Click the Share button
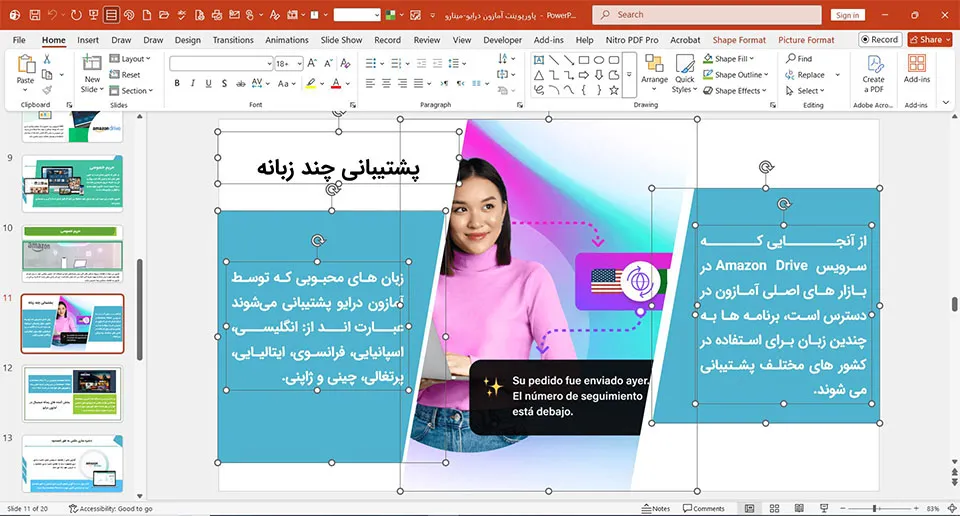This screenshot has height=516, width=960. (929, 40)
